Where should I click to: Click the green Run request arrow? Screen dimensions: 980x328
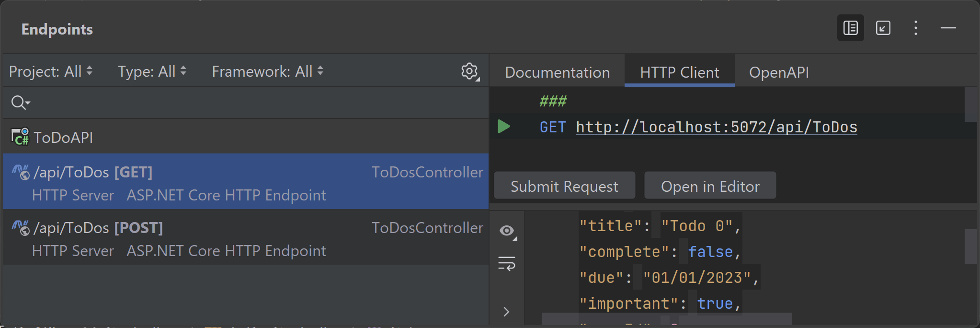pos(503,127)
